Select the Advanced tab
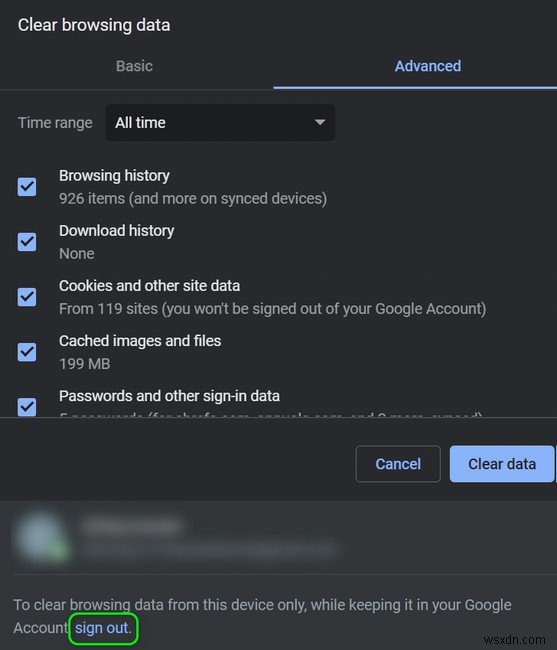 [428, 66]
